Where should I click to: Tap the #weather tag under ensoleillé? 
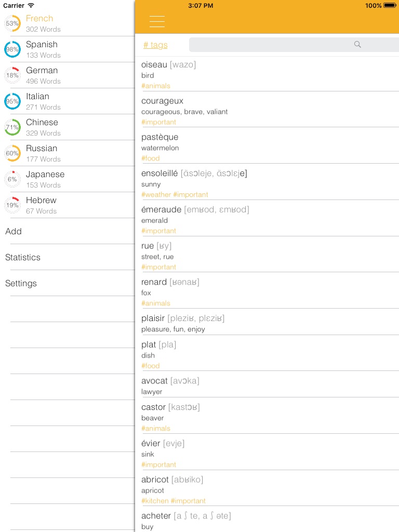156,195
